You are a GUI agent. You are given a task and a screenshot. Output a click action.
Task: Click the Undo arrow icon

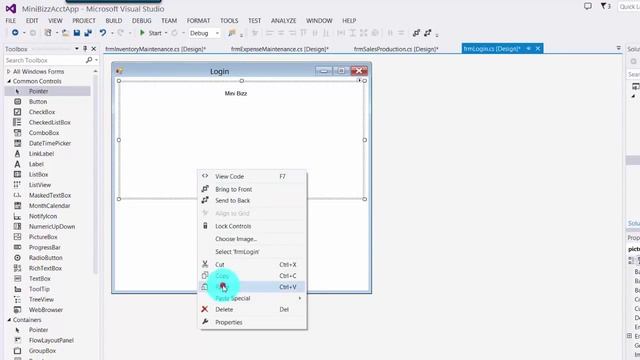[102, 33]
